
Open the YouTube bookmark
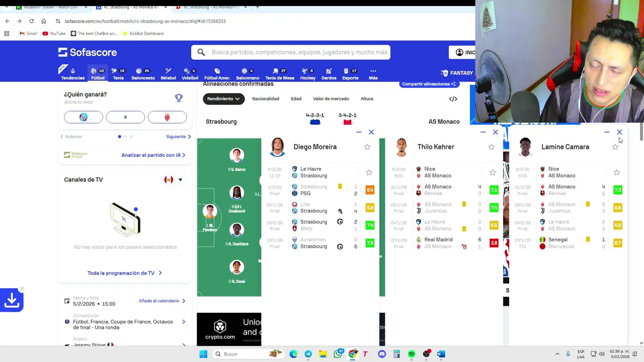pos(54,33)
